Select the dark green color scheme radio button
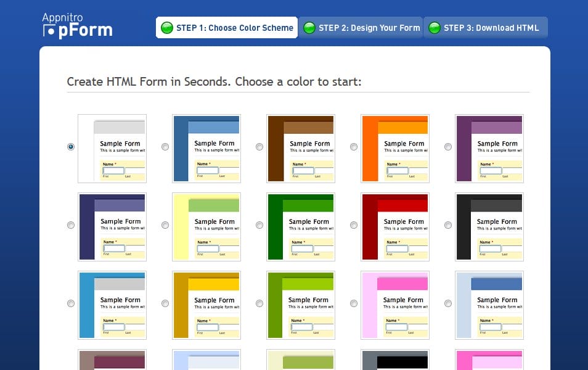This screenshot has height=370, width=588. click(259, 224)
